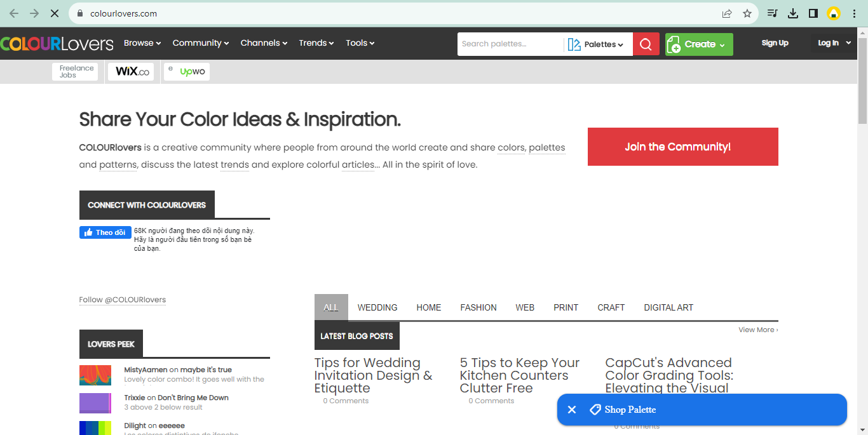This screenshot has height=435, width=868.
Task: Click MistyAamen's palette thumbnail
Action: (95, 375)
